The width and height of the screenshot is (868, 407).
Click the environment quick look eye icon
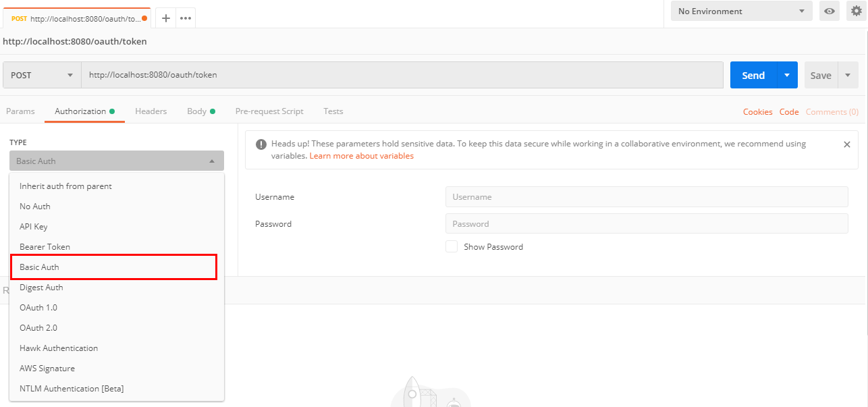pos(830,11)
